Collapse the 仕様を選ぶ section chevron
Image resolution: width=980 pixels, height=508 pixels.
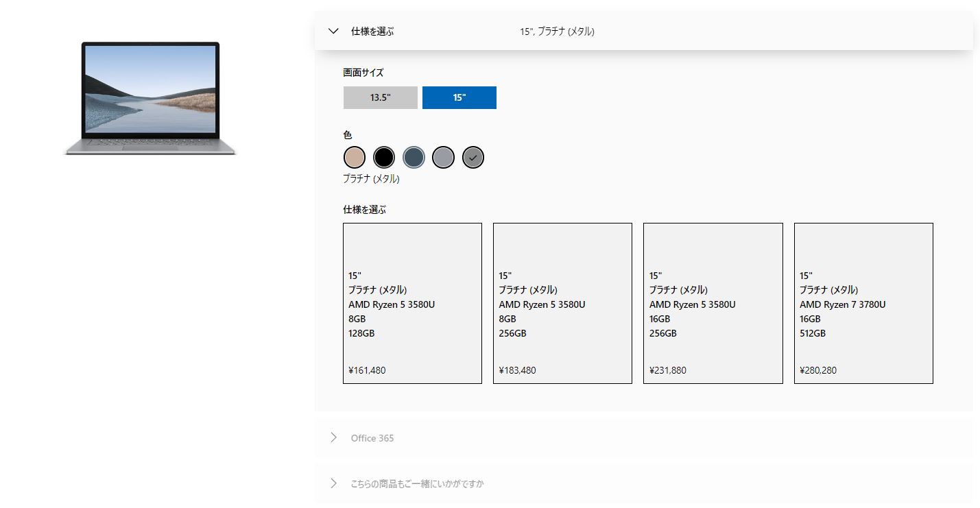click(x=334, y=31)
